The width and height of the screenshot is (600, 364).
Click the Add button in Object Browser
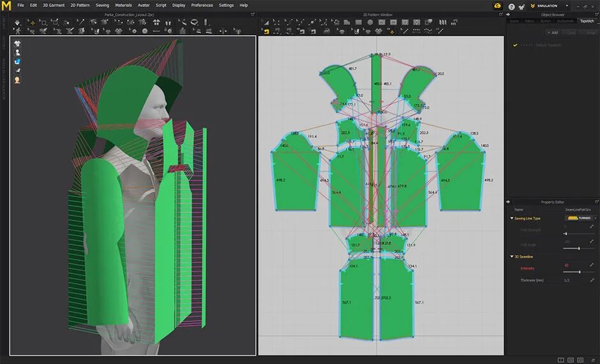[552, 33]
